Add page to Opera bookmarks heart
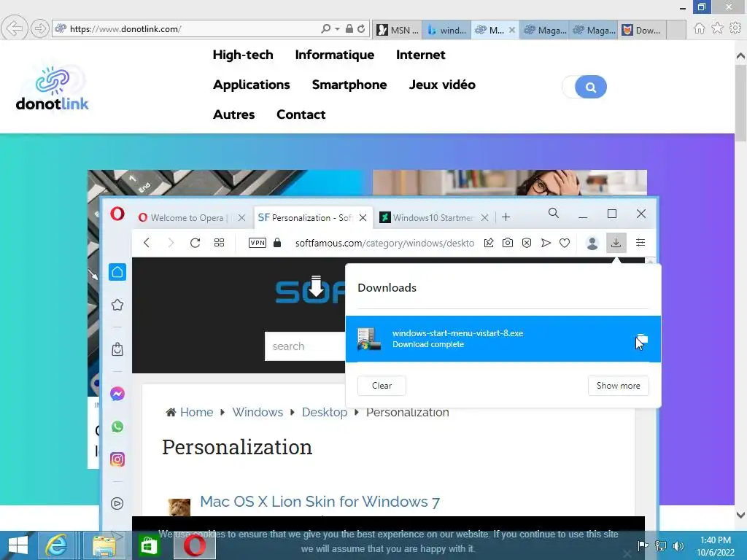This screenshot has height=560, width=747. tap(565, 243)
